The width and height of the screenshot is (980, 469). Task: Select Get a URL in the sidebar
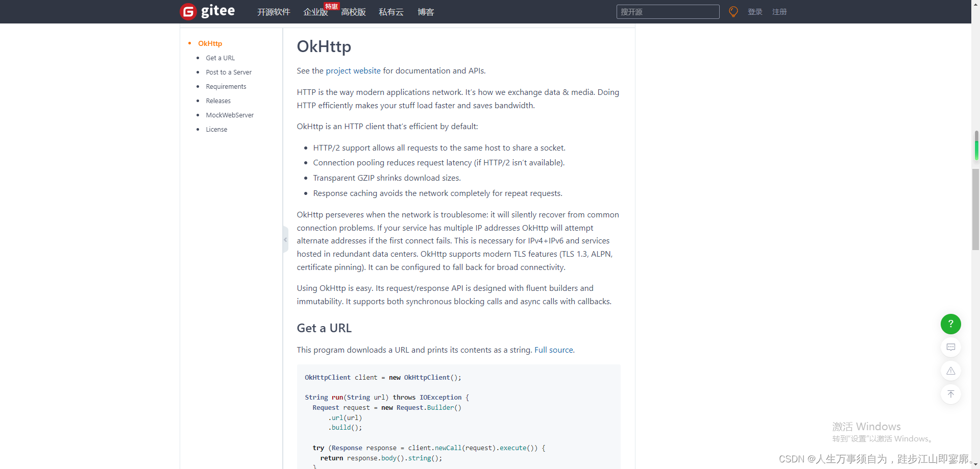pos(220,58)
